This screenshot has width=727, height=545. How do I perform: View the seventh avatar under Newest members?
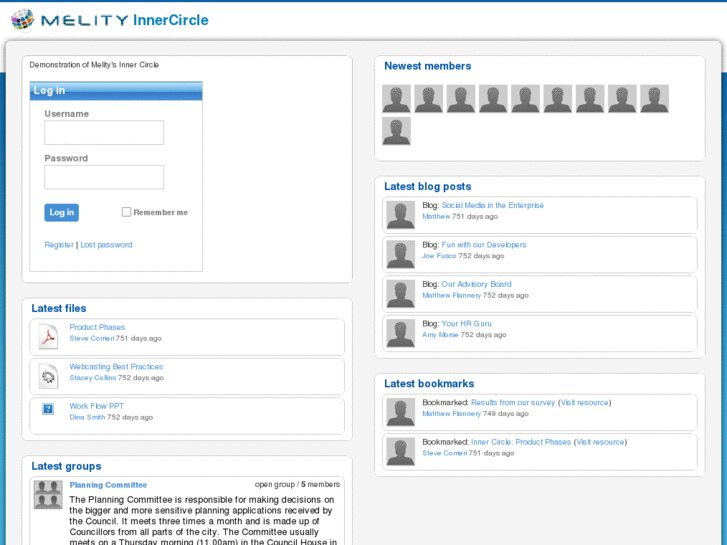point(590,98)
